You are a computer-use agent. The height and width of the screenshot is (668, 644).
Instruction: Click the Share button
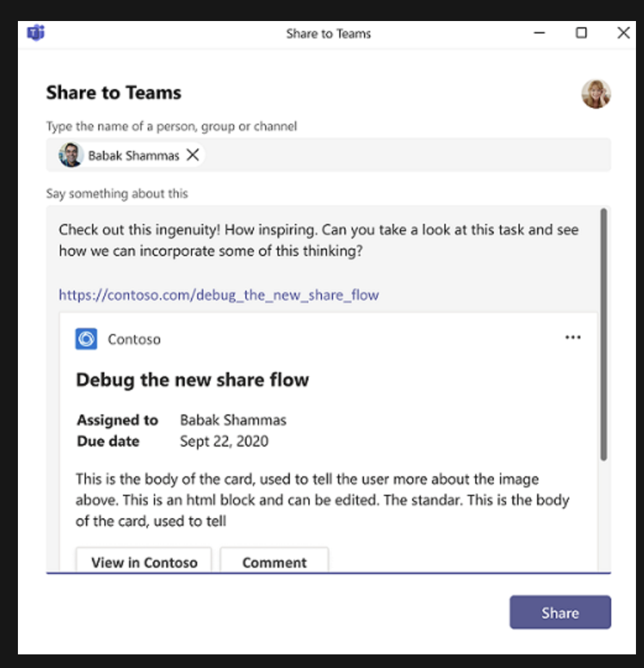(560, 612)
